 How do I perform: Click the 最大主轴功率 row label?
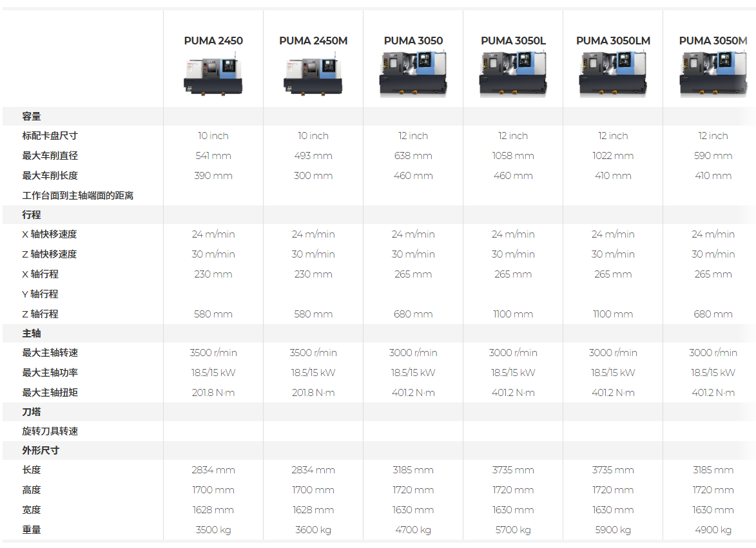click(50, 372)
